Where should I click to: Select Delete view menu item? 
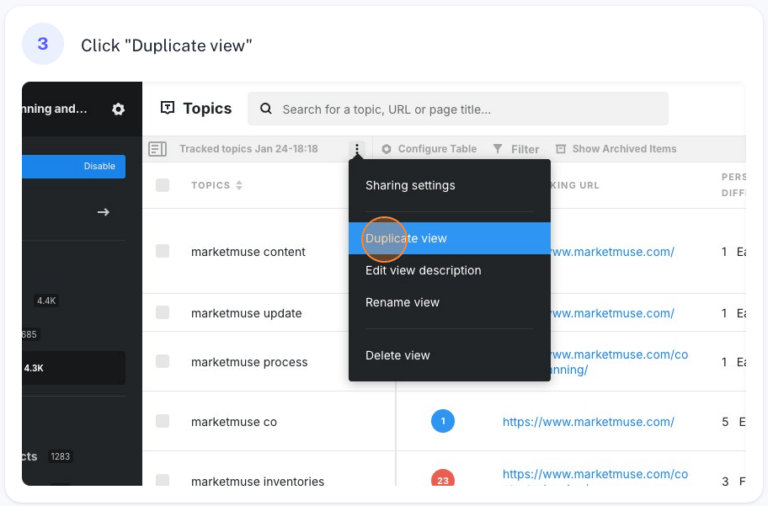click(449, 355)
